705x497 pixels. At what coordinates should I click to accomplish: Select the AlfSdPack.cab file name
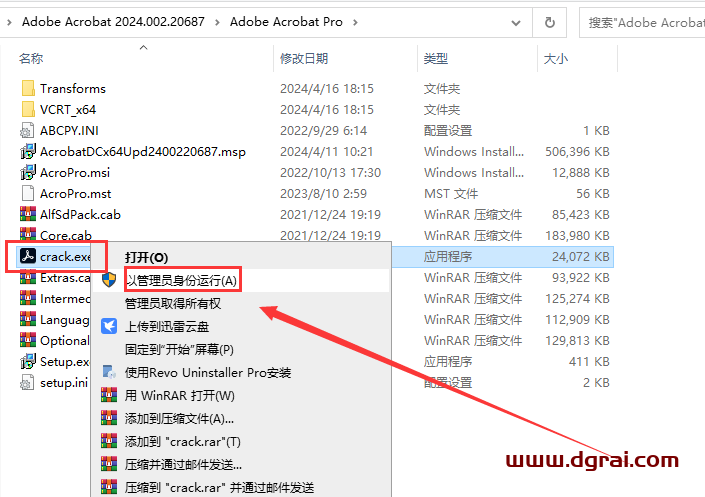80,215
